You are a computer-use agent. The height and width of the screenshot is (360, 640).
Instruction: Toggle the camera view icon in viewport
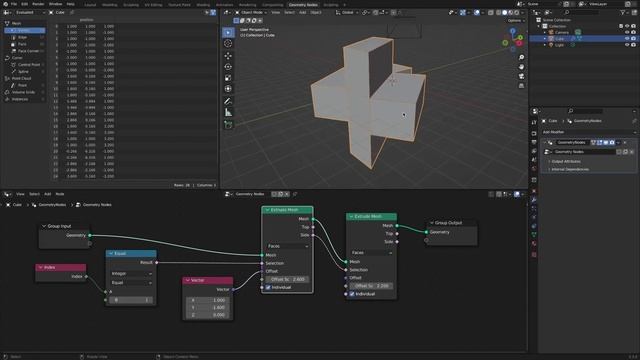[x=521, y=76]
